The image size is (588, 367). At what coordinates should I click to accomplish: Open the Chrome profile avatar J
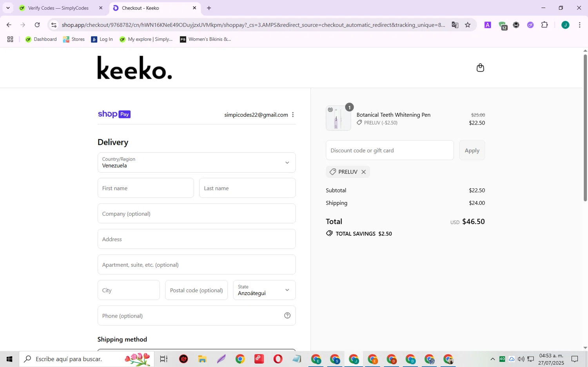coord(565,25)
